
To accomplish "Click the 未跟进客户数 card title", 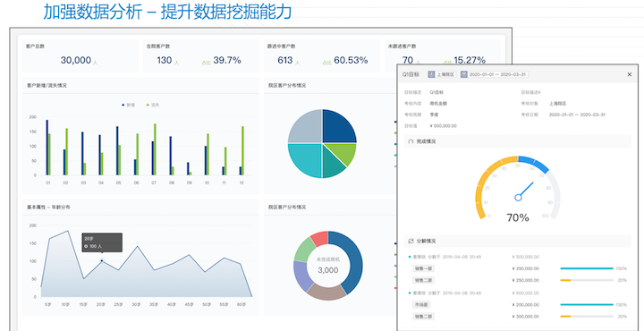I will [x=402, y=47].
